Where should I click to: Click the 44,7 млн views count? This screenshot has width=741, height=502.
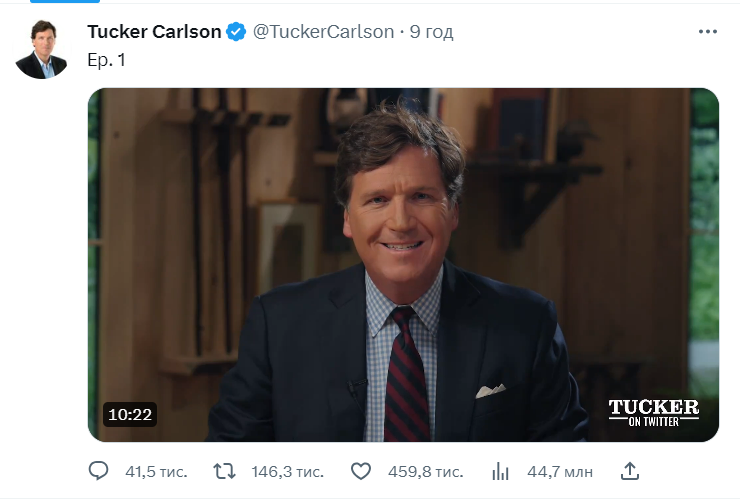click(560, 472)
